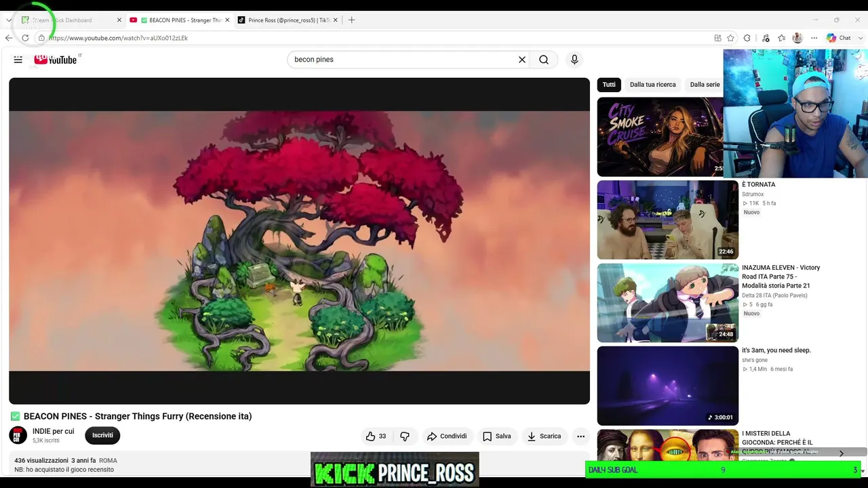Open "it's 3am, you need sleep." title
This screenshot has width=868, height=488.
[x=776, y=350]
